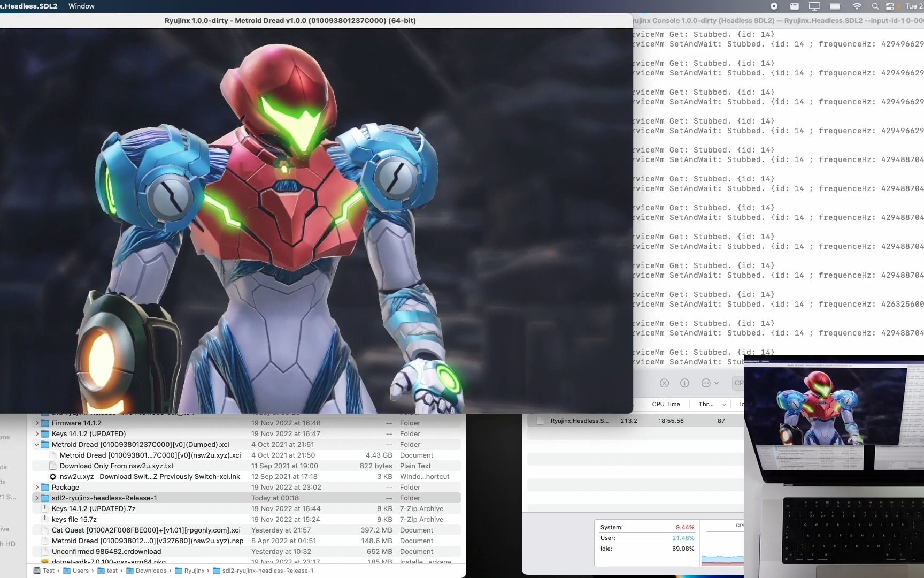Open the Window menu
Viewport: 924px width, 578px height.
pyautogui.click(x=81, y=6)
